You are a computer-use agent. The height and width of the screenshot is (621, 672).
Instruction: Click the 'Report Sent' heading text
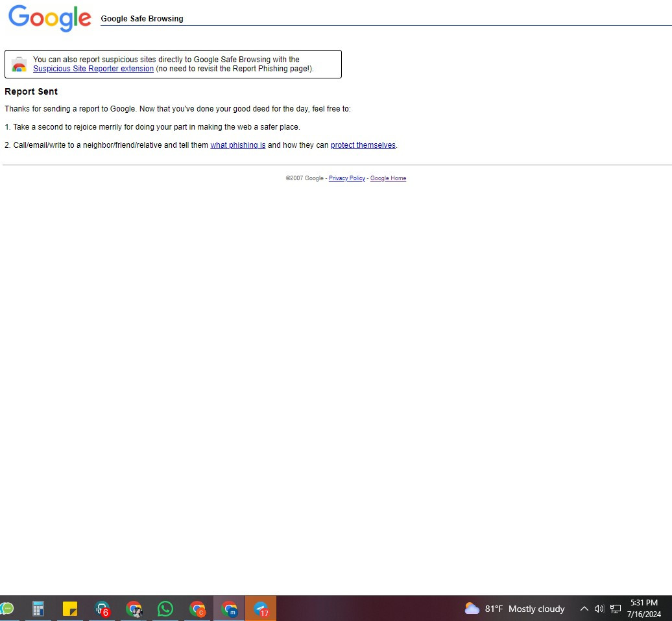[x=31, y=91]
